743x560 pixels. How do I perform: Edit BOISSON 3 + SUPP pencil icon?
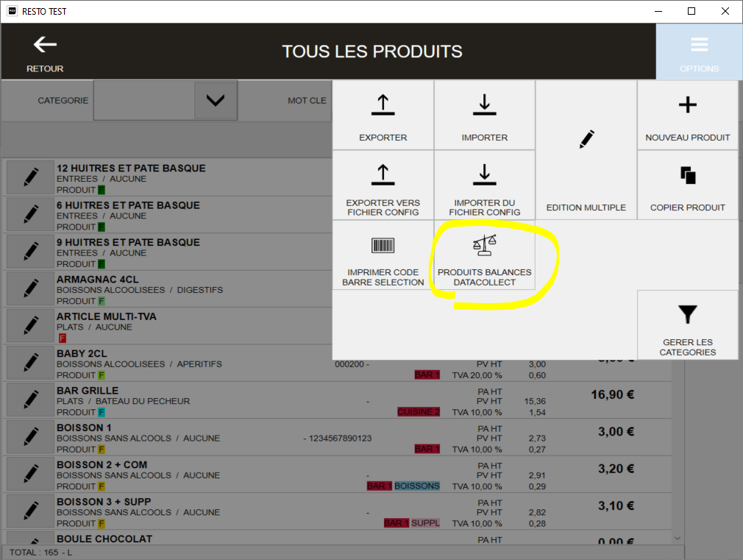tap(31, 511)
